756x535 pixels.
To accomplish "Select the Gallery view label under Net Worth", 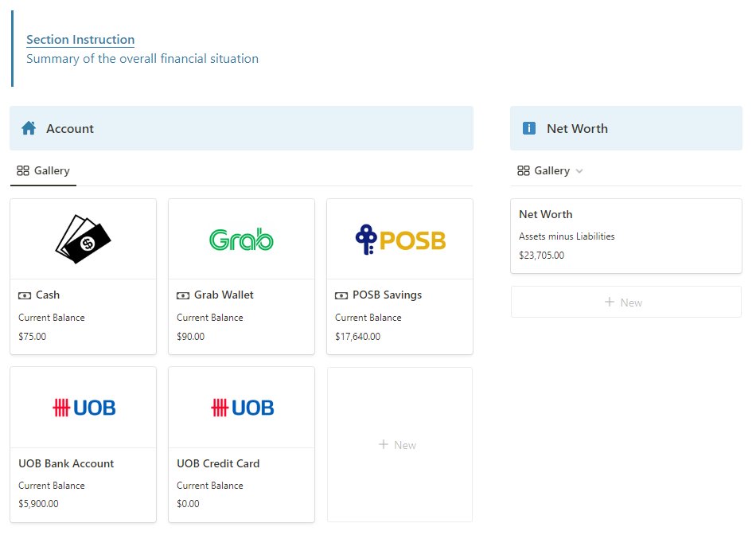I will click(552, 171).
